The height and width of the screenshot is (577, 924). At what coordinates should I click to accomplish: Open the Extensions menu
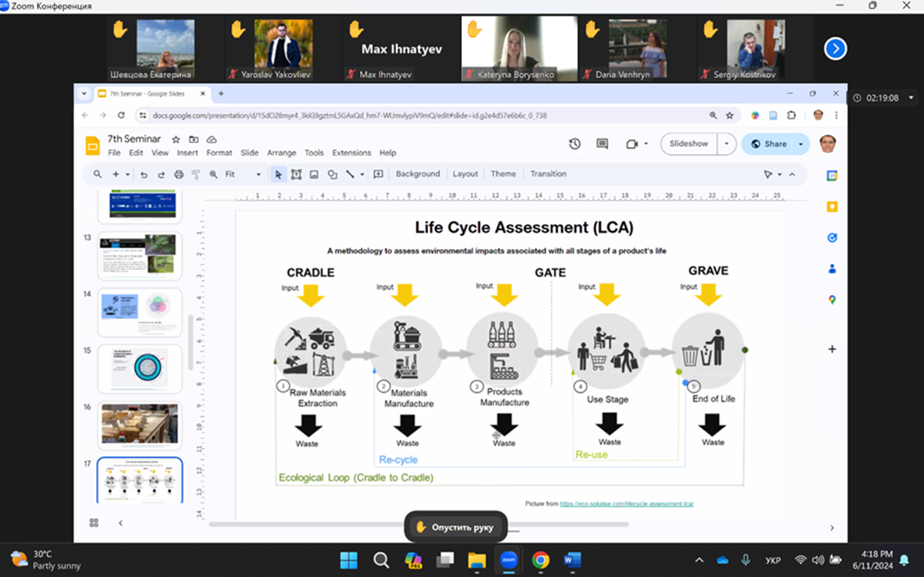[351, 153]
